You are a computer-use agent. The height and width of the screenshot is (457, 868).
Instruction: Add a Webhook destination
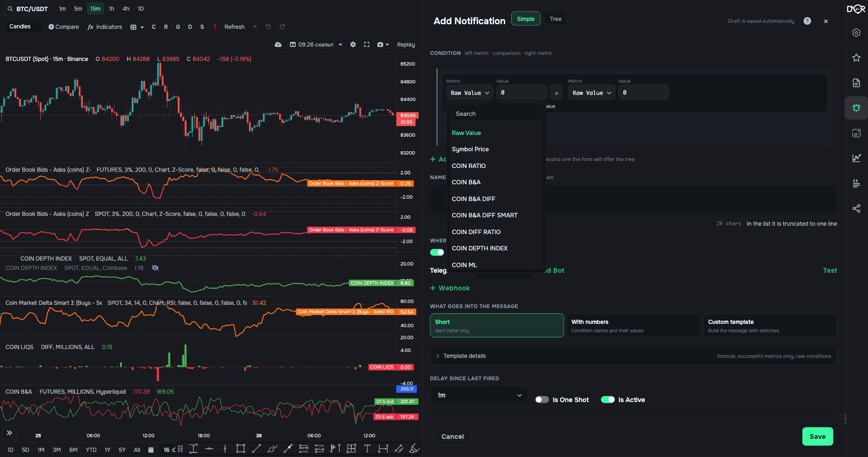(450, 288)
